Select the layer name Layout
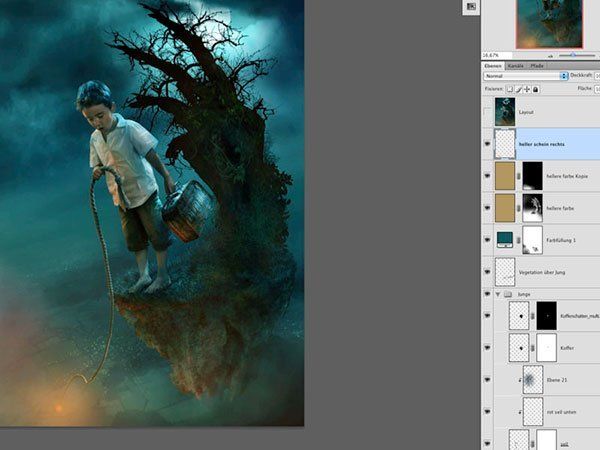Viewport: 600px width, 450px height. [526, 112]
